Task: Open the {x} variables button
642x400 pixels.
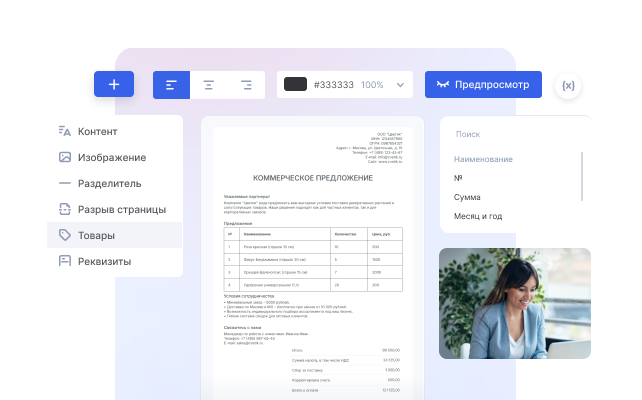Action: coord(568,86)
